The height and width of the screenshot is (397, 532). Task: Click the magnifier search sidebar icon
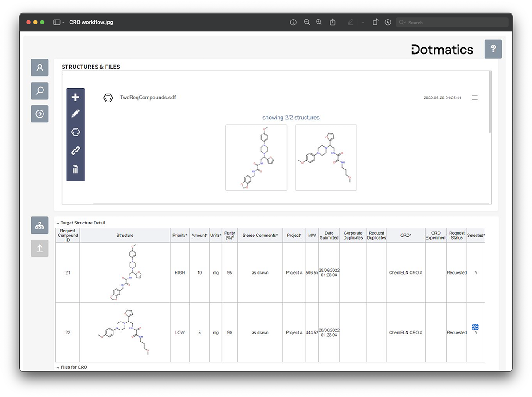coord(39,91)
